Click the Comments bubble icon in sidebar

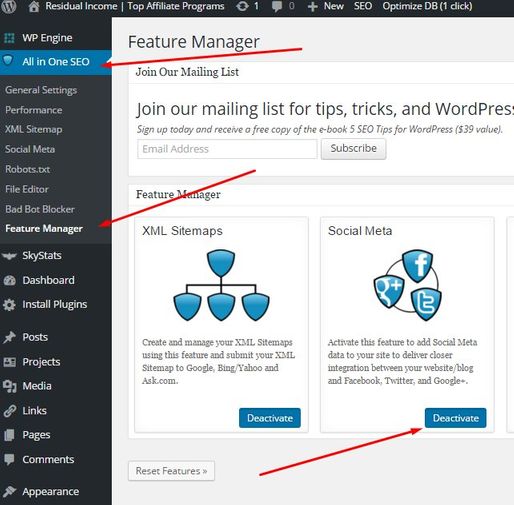pyautogui.click(x=9, y=459)
